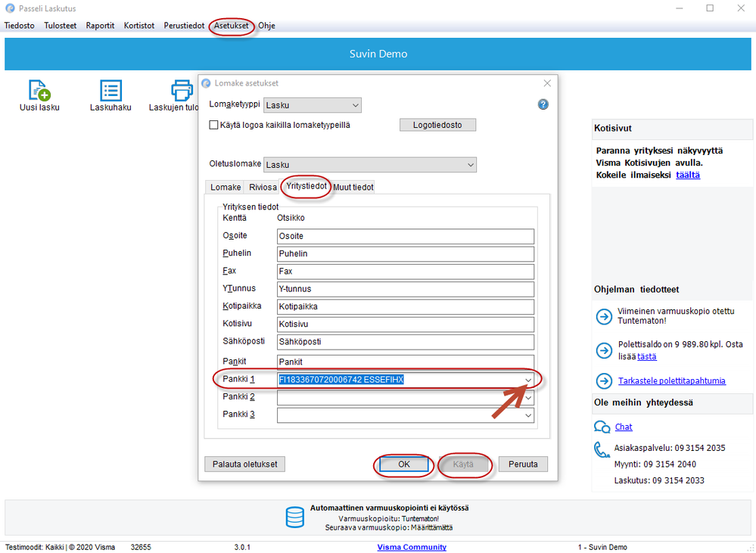Click the Kotisivu title input field

(406, 324)
